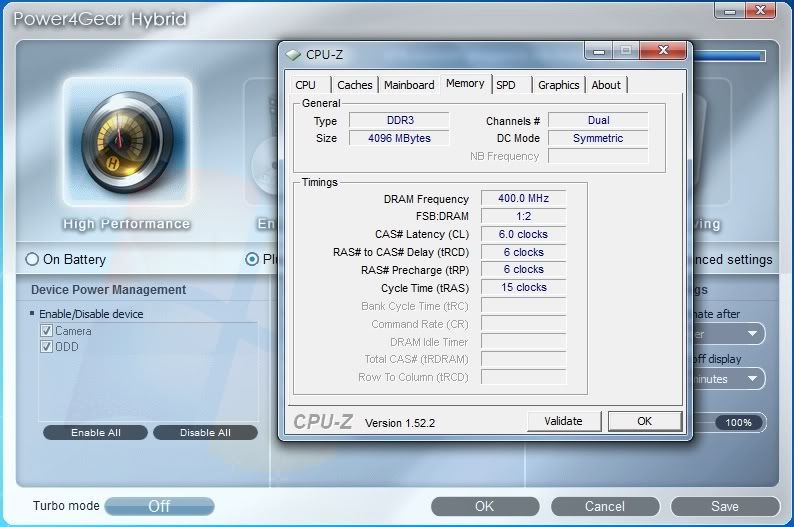This screenshot has height=527, width=794.
Task: Click the CPU-Z title bar logo icon
Action: (294, 54)
